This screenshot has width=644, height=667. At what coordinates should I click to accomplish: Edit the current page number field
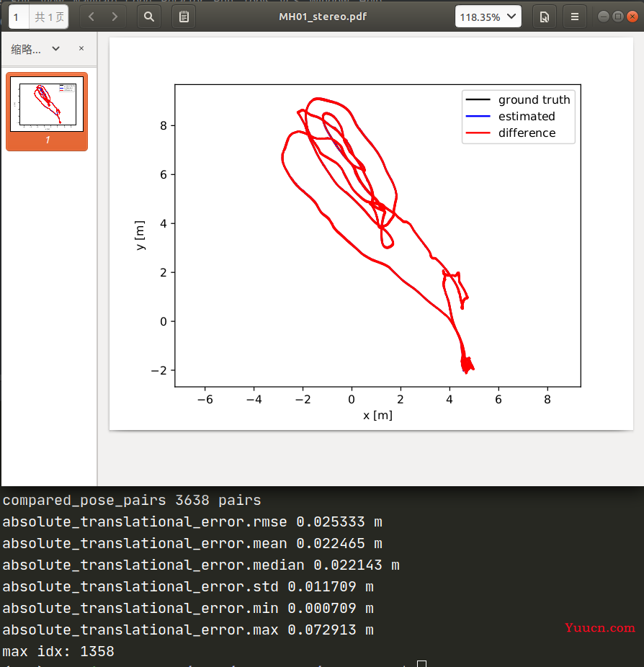coord(19,17)
